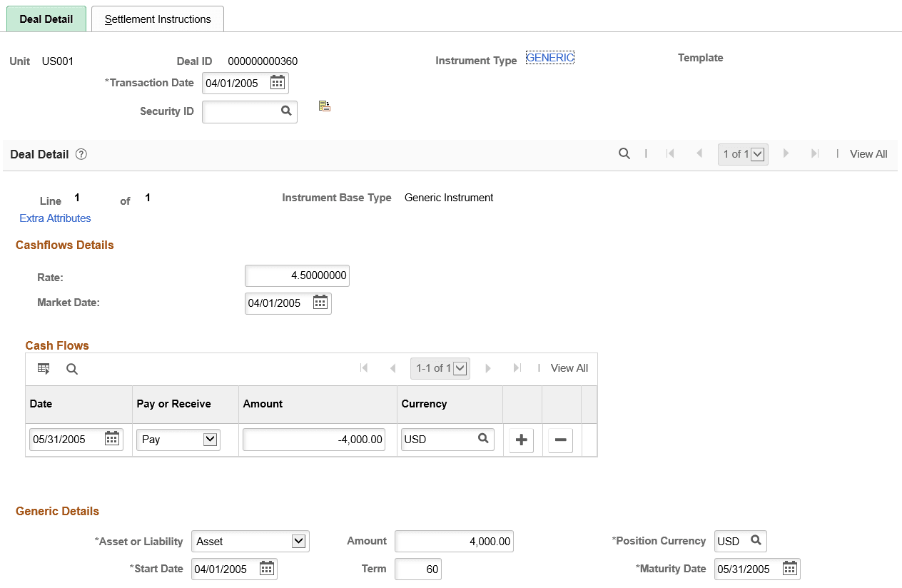The height and width of the screenshot is (588, 902).
Task: Open the Maturity Date calendar picker
Action: coord(789,569)
